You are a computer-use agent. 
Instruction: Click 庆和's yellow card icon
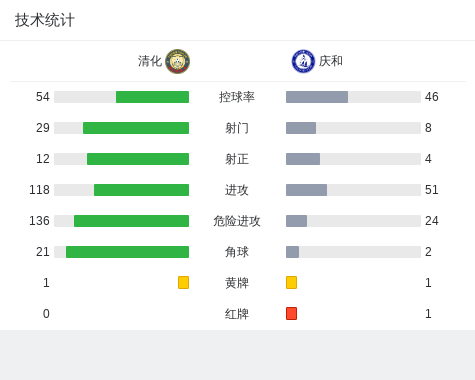291,282
